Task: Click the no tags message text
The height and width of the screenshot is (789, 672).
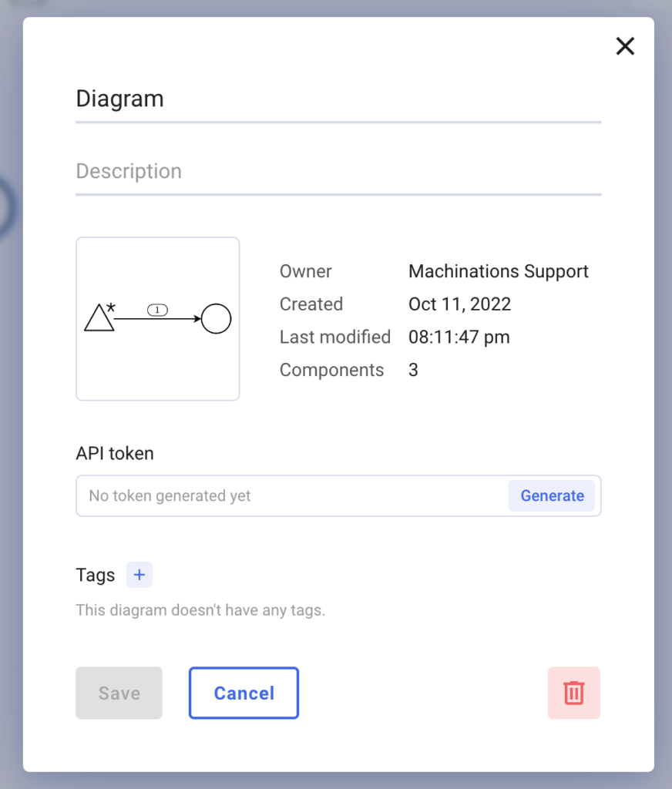Action: [199, 609]
